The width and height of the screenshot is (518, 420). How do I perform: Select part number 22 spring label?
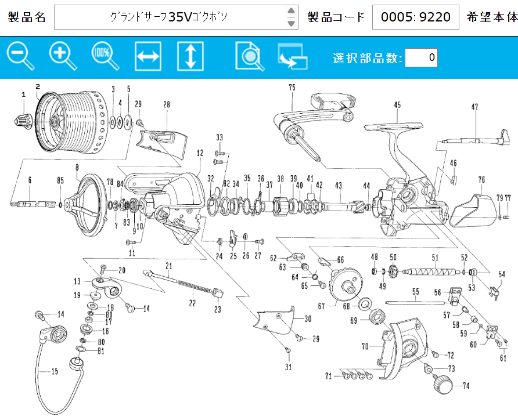point(192,303)
